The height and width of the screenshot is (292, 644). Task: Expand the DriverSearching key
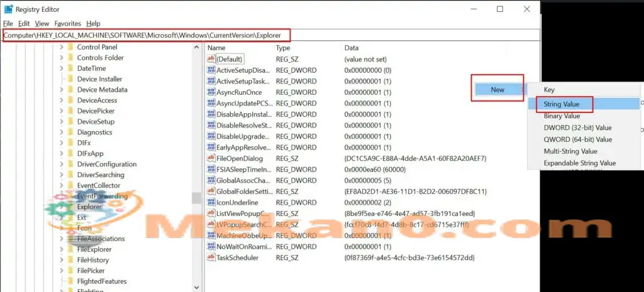pos(61,175)
